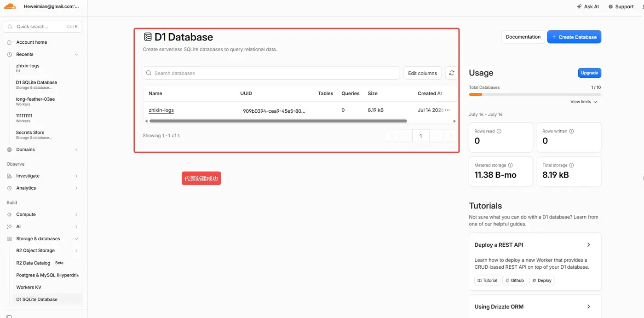The image size is (644, 318).
Task: Click the Recents clock icon
Action: pyautogui.click(x=10, y=54)
